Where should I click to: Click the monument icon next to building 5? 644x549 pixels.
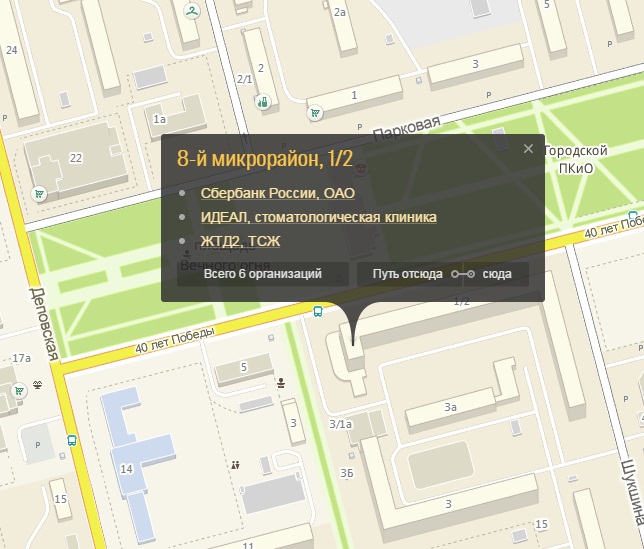(x=281, y=383)
